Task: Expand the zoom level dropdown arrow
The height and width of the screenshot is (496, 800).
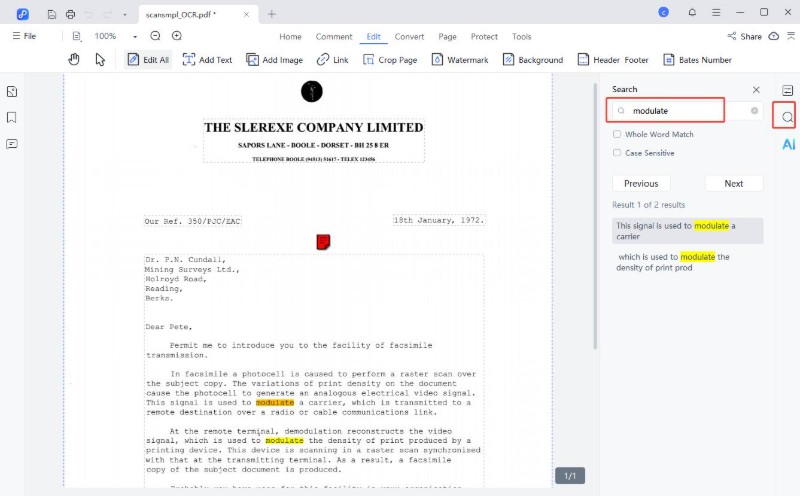Action: tap(135, 37)
